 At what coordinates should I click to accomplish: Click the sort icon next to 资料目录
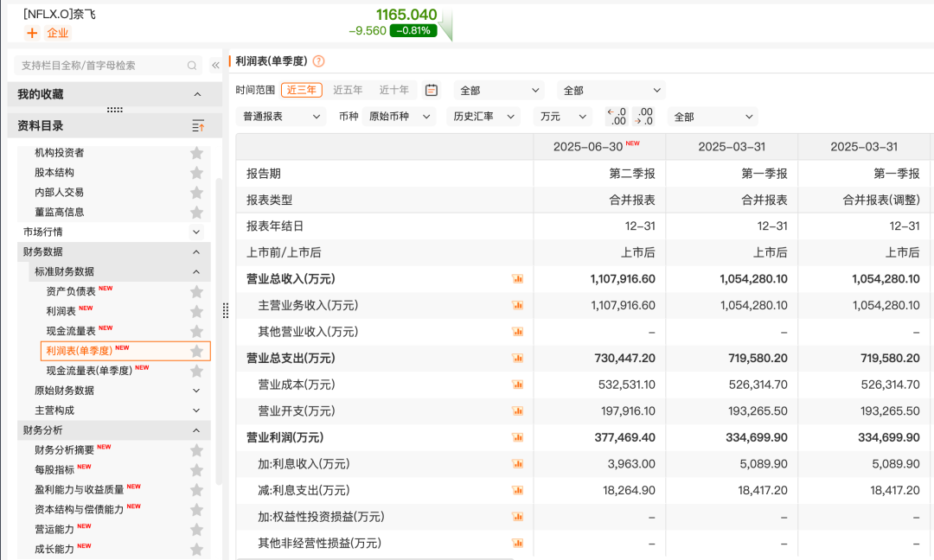tap(198, 125)
